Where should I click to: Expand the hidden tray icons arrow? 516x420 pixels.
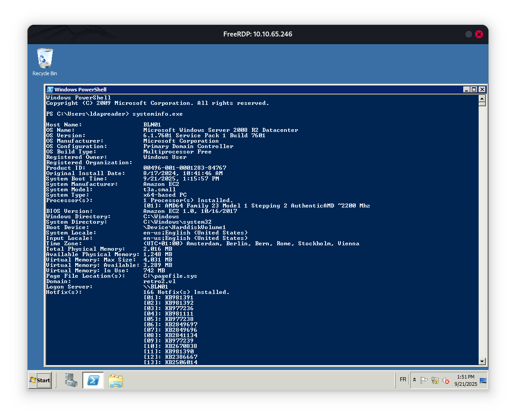(415, 380)
